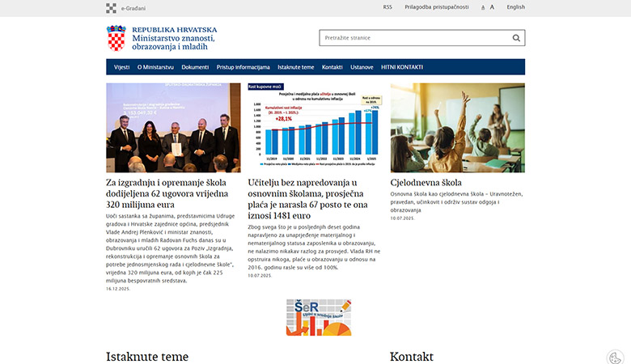The height and width of the screenshot is (364, 631).
Task: Open the Vijesti menu item
Action: 121,67
